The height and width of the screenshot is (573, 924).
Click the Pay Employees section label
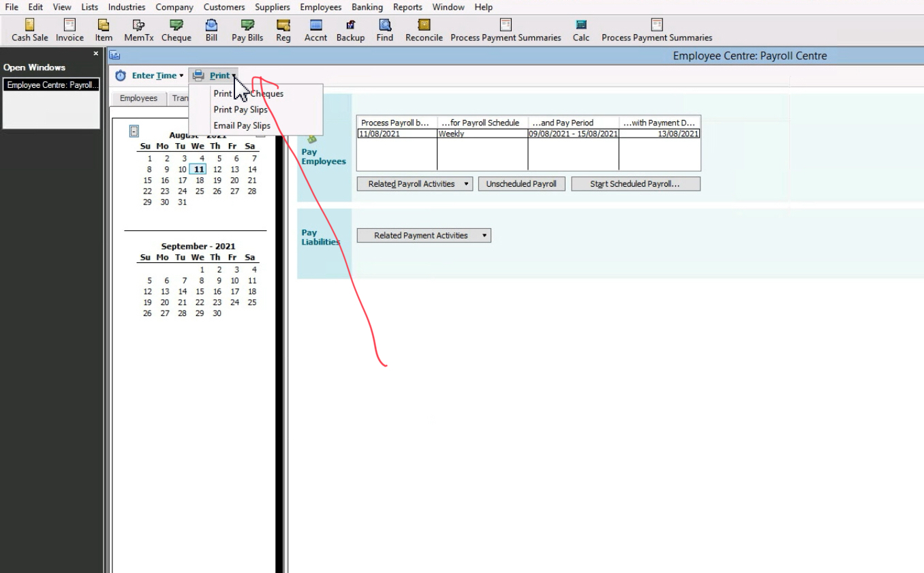[324, 157]
